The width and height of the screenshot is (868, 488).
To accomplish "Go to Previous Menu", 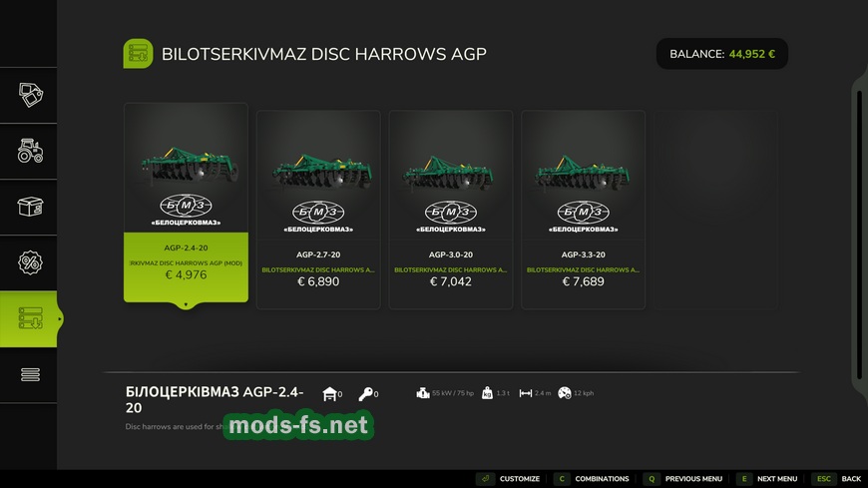I will click(x=683, y=479).
